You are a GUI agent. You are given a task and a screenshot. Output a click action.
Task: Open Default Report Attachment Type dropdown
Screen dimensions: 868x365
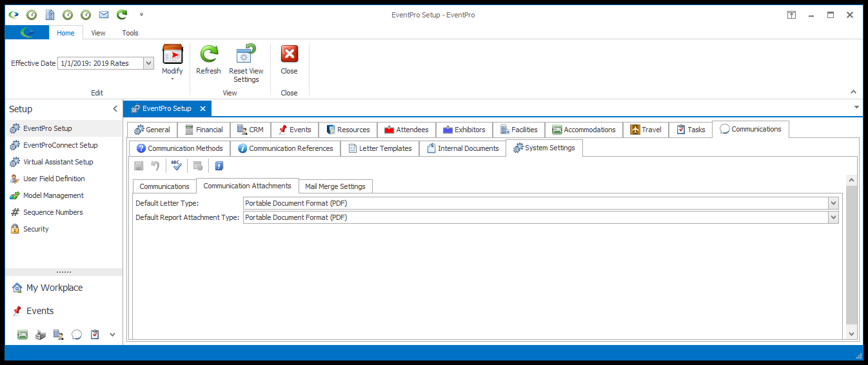833,217
